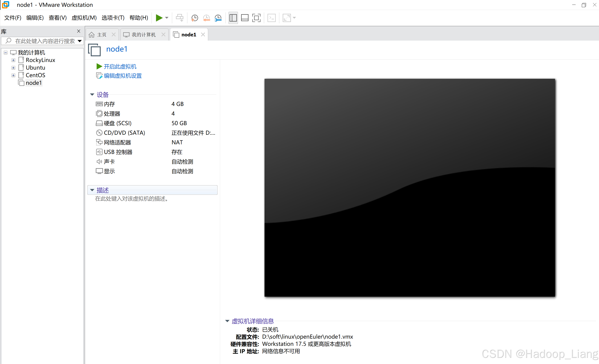The image size is (599, 364).
Task: Toggle the thumbnail bar view icon
Action: coord(245,18)
